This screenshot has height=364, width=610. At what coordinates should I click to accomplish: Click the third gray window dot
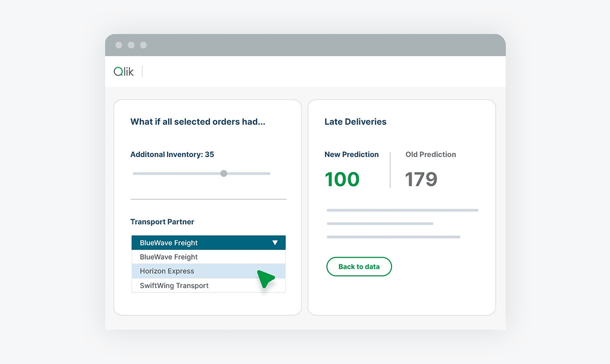tap(143, 45)
